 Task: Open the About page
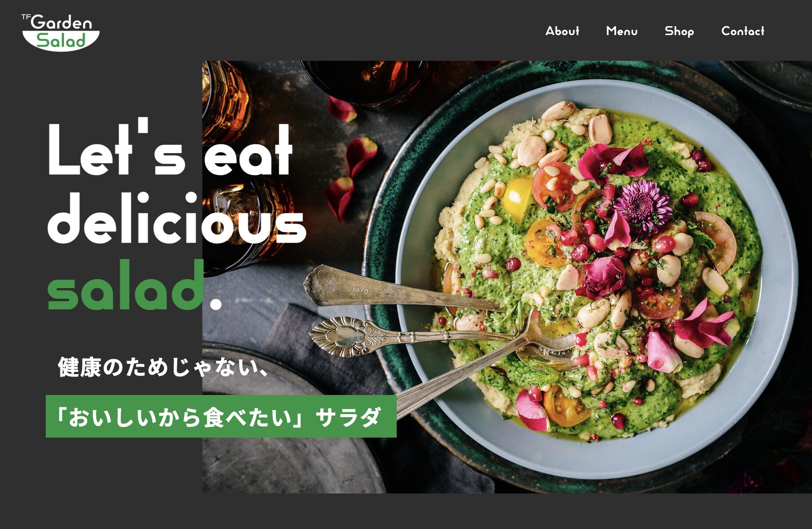click(562, 31)
